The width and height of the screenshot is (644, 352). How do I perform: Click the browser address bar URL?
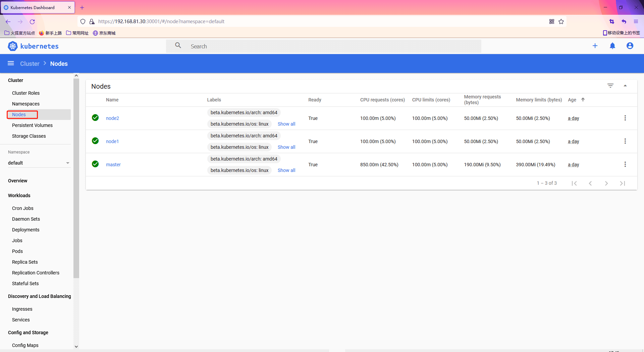coord(161,21)
